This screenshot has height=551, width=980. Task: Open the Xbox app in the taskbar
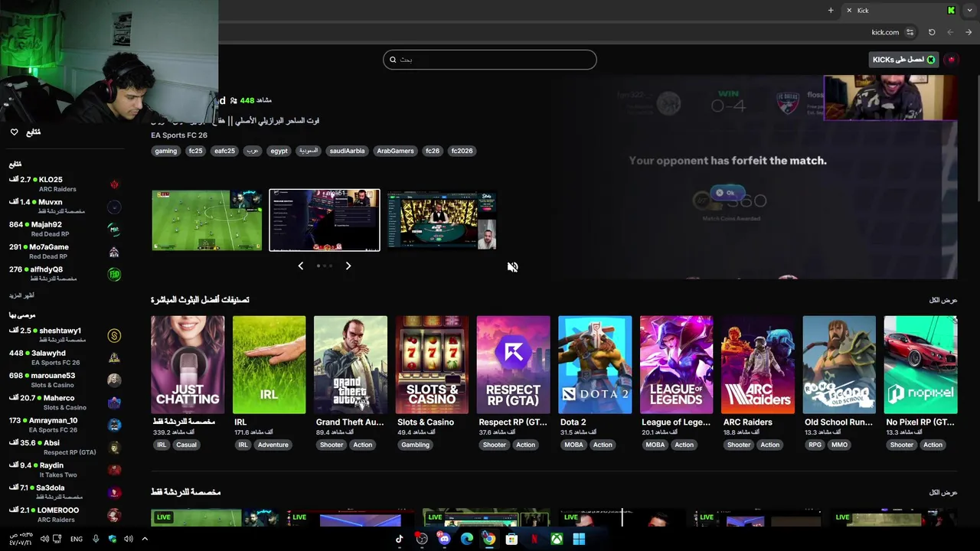point(557,539)
